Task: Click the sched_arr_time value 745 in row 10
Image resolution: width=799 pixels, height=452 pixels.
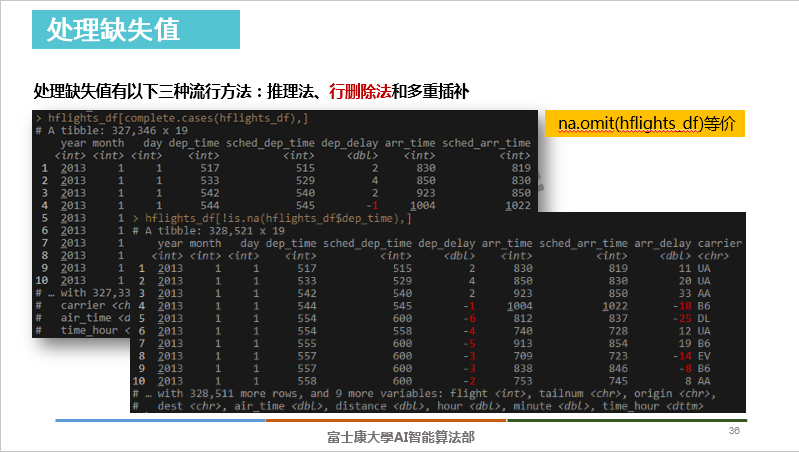Action: point(618,381)
